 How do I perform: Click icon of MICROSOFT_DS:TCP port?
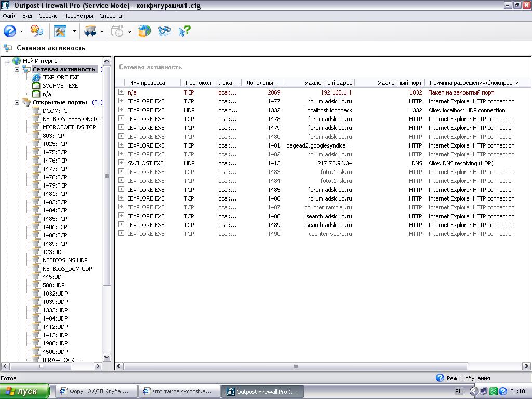pos(36,127)
